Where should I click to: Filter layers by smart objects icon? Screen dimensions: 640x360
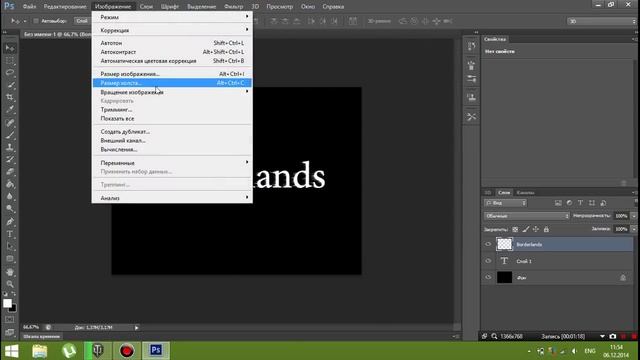click(603, 203)
